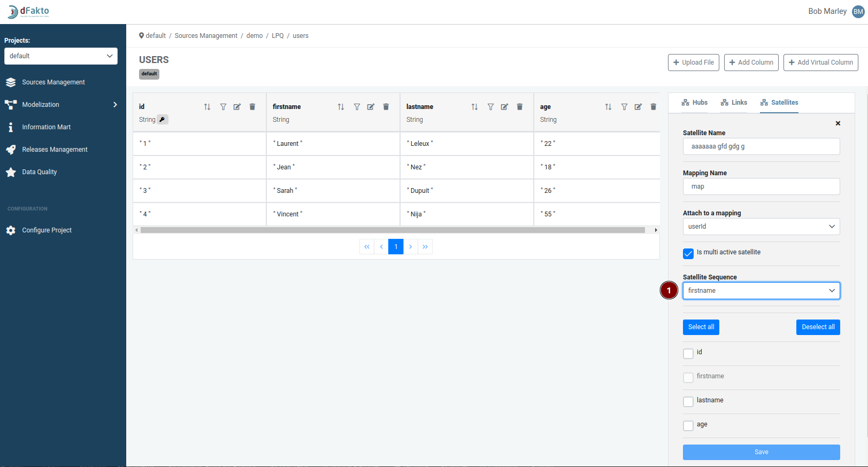Click the Satellite Name input field
The image size is (868, 467).
[761, 146]
